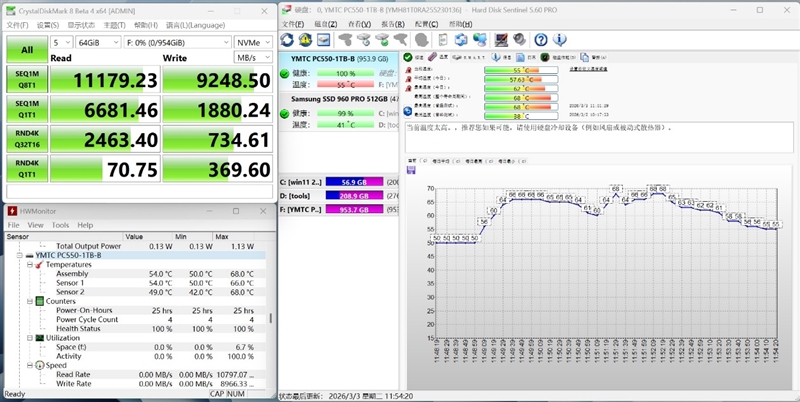800x402 pixels.
Task: Click the blue circular arrows toolbar icon
Action: point(461,39)
